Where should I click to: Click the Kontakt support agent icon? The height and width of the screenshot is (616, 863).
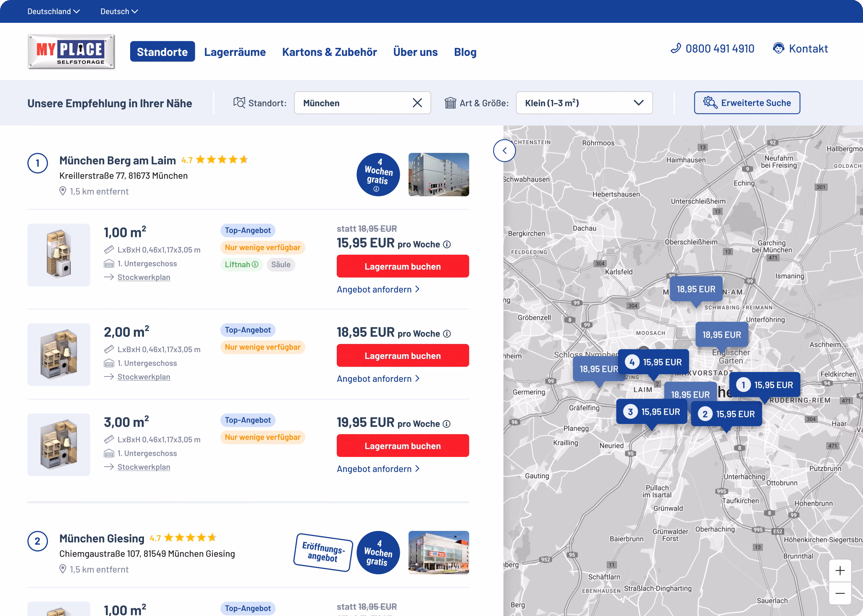pos(778,48)
